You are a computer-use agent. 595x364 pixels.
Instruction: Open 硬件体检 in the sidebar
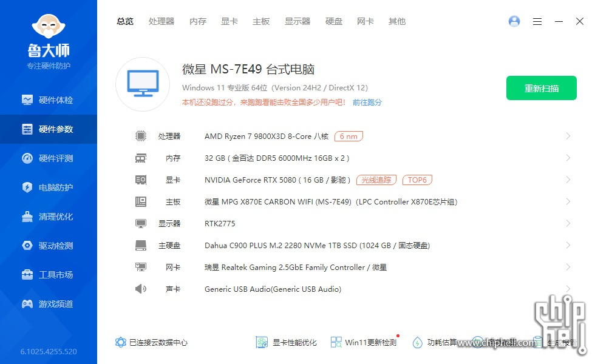click(48, 100)
